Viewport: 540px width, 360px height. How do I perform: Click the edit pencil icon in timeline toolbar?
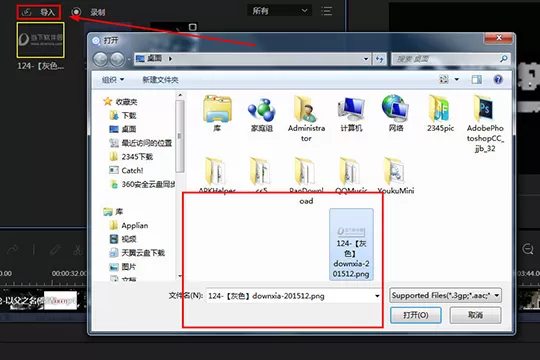pyautogui.click(x=55, y=249)
